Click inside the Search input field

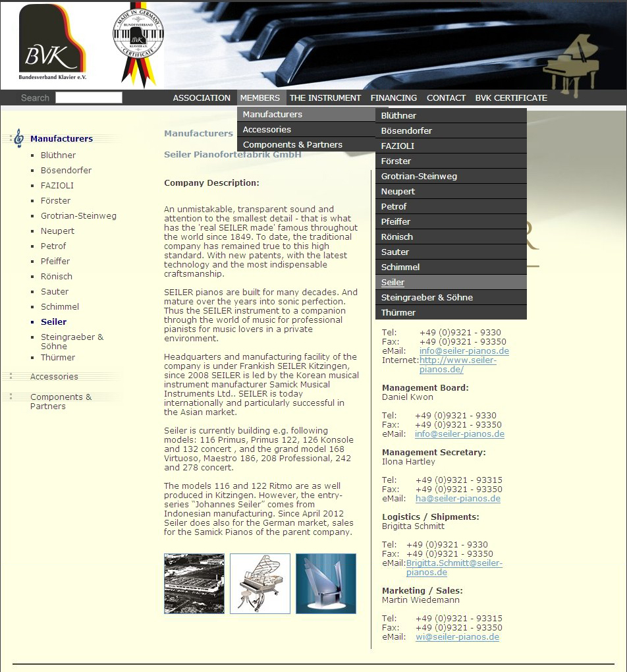(89, 98)
